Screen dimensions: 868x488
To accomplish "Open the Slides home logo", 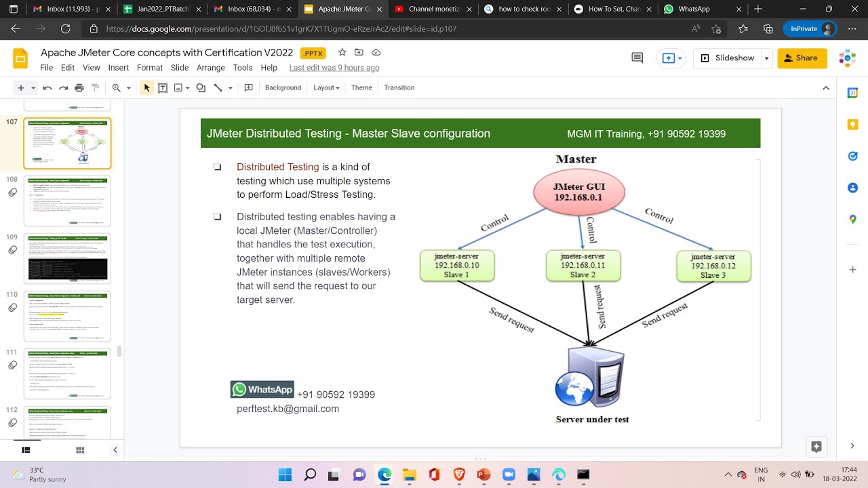I will (x=20, y=58).
